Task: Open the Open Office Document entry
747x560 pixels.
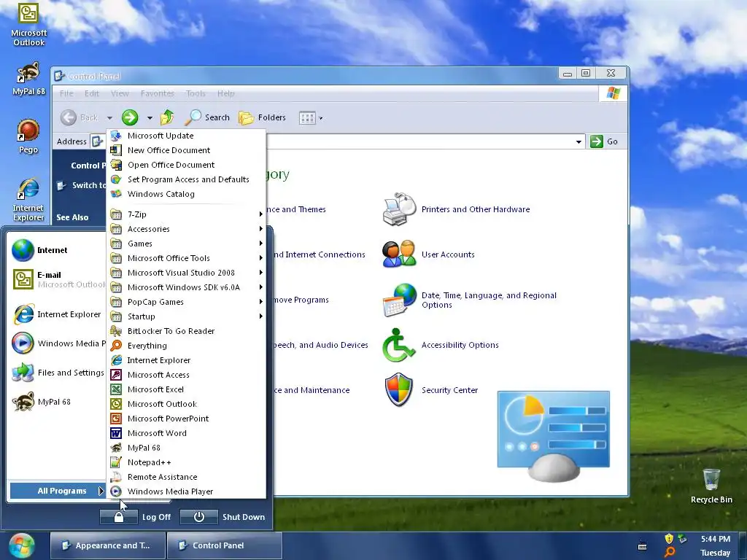Action: click(186, 165)
